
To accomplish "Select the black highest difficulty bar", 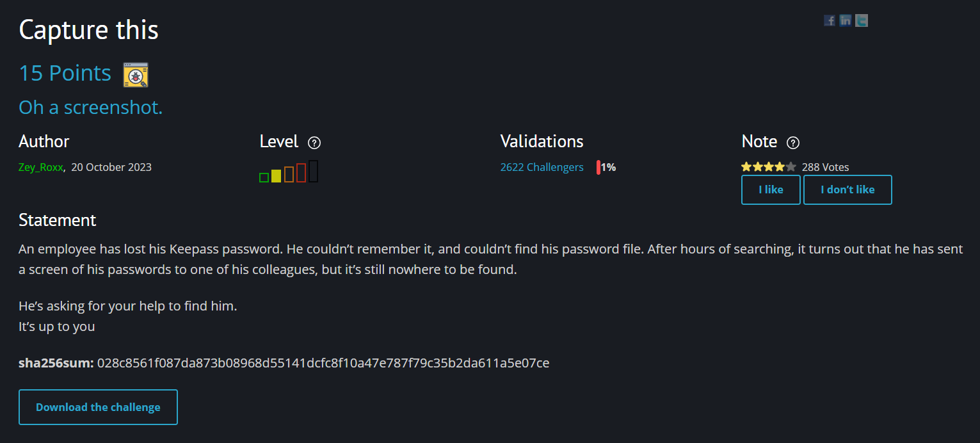I will click(x=314, y=172).
